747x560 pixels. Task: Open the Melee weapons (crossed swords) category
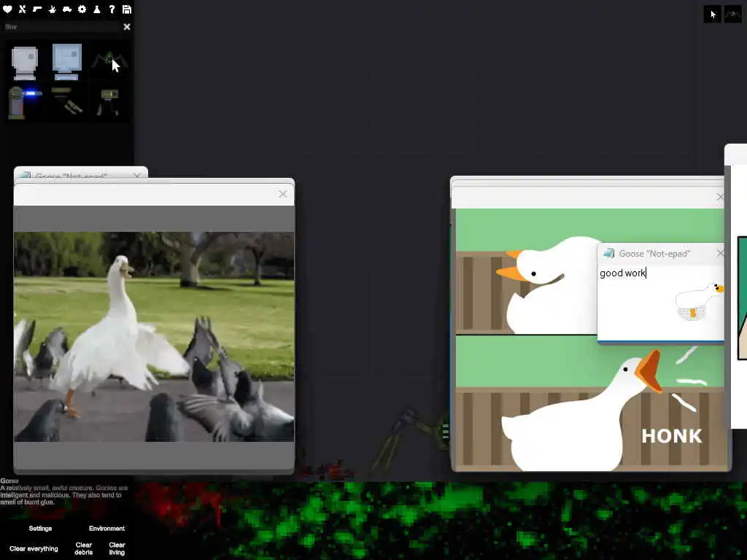(22, 9)
